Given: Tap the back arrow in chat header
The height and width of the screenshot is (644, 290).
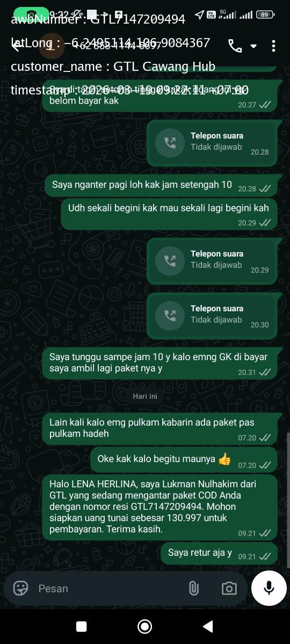Looking at the screenshot, I should click(x=17, y=46).
